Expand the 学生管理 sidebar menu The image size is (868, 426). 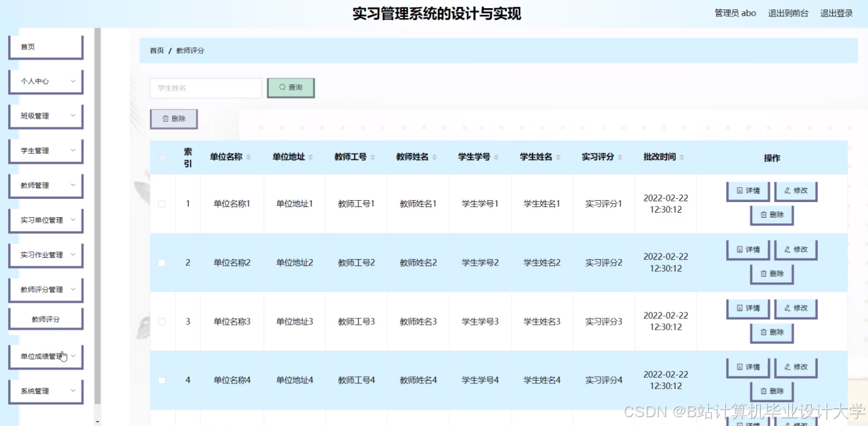click(46, 151)
